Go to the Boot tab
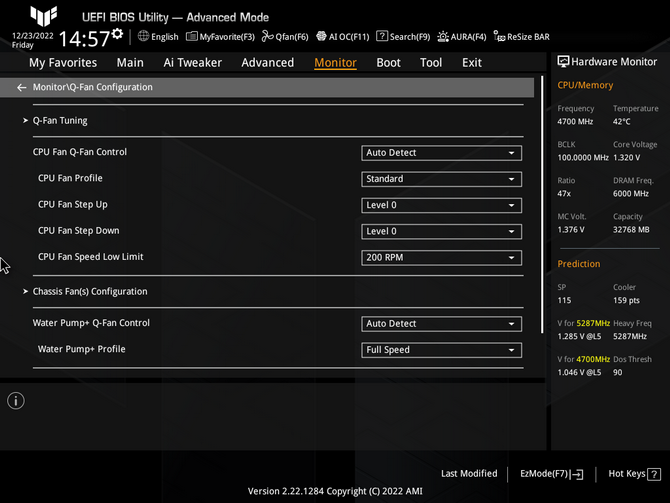 pos(388,63)
